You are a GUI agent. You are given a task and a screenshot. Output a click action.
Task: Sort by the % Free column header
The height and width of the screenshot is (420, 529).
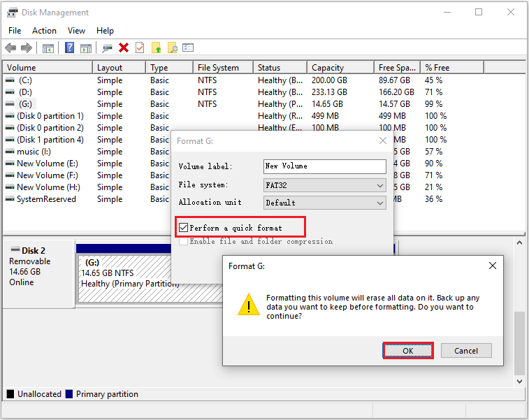(x=452, y=68)
